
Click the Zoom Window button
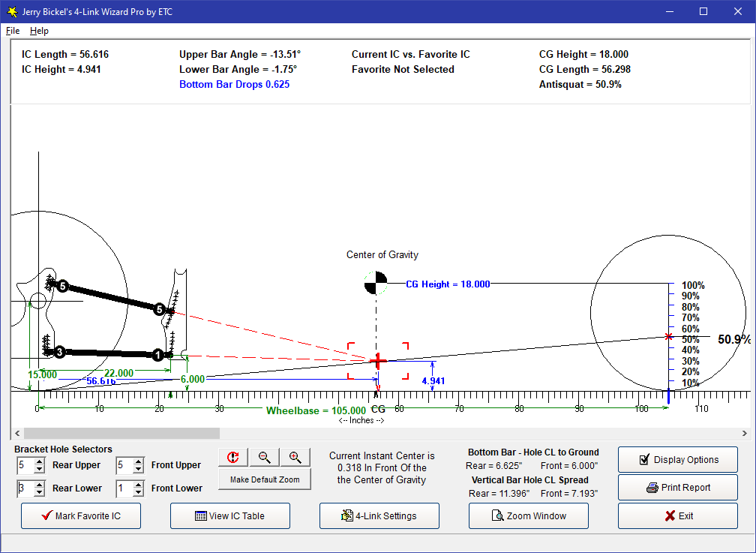529,515
